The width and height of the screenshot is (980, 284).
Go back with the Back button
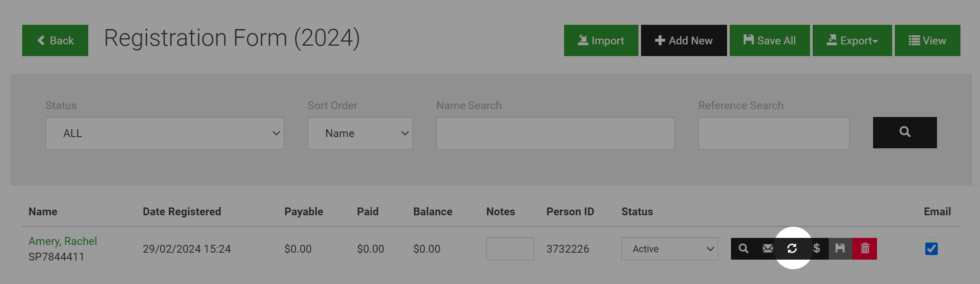click(x=55, y=40)
